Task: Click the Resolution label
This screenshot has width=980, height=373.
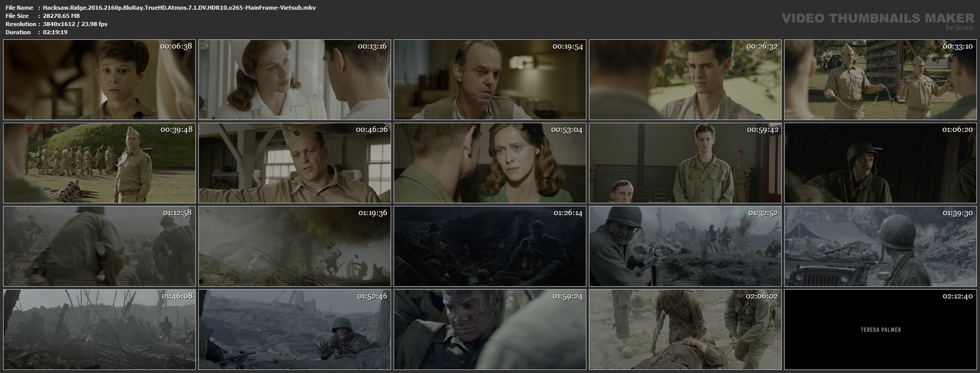Action: 21,24
